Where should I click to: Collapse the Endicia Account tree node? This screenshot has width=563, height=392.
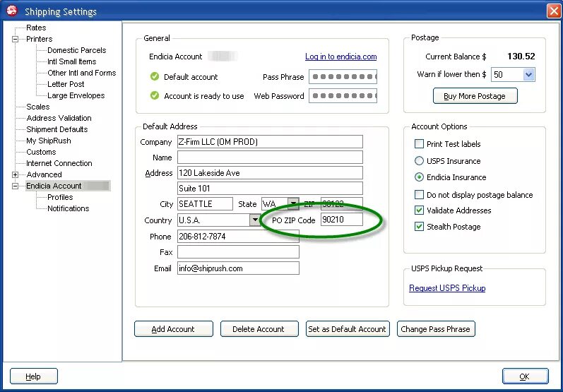pos(15,186)
